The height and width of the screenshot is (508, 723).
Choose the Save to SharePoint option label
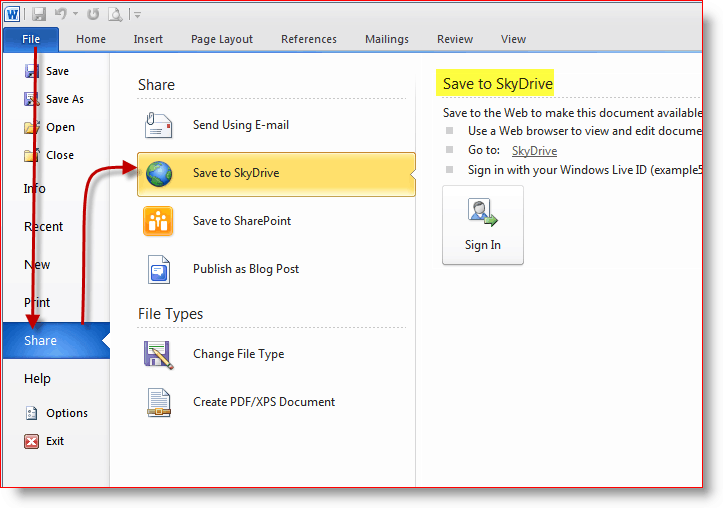242,221
